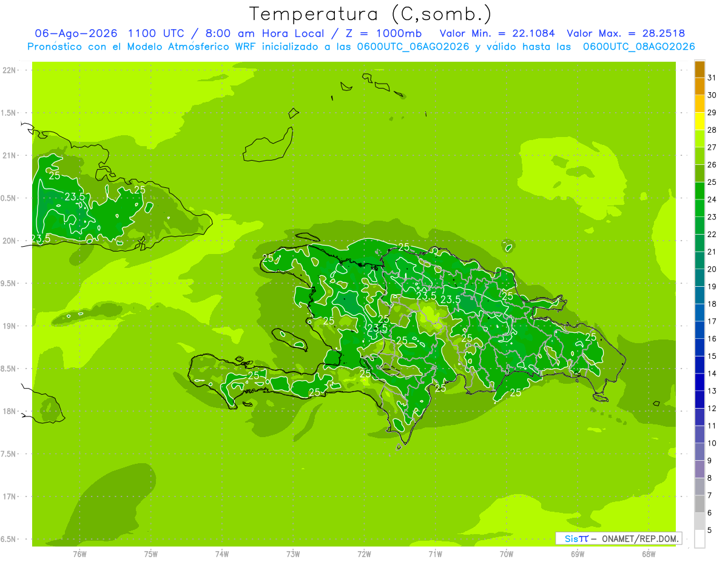The height and width of the screenshot is (562, 728).
Task: Click the legend color band between 6 and 7
Action: pyautogui.click(x=699, y=504)
